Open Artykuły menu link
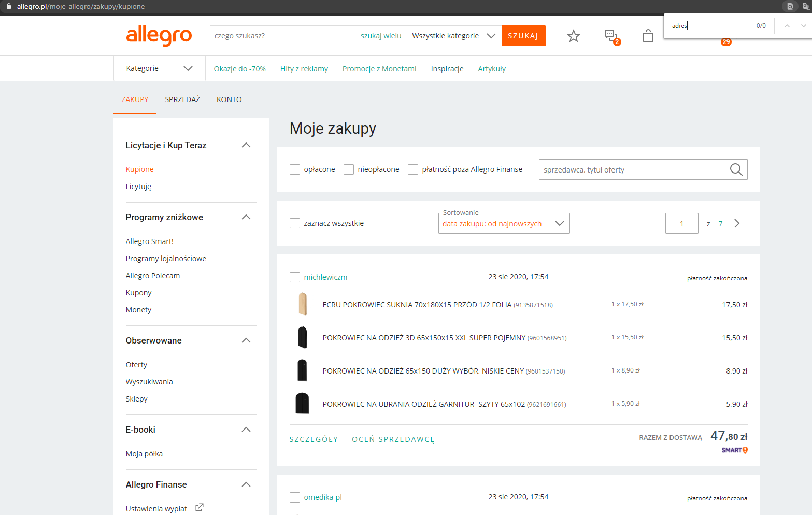The height and width of the screenshot is (515, 812). (492, 69)
